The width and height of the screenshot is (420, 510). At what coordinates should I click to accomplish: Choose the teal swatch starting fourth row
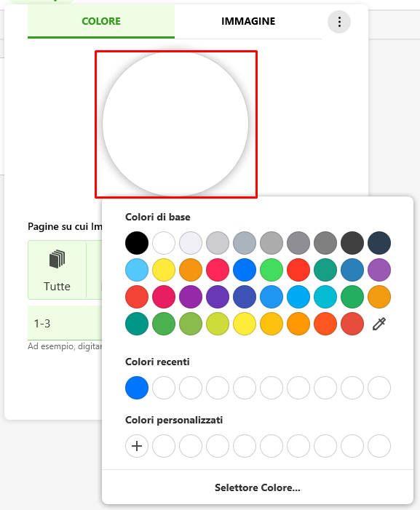(x=137, y=324)
